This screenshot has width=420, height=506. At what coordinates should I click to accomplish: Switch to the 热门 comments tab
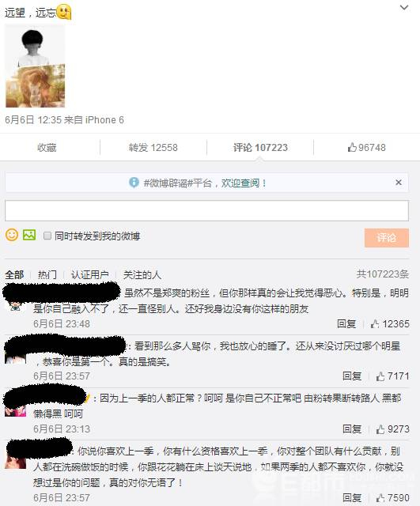[47, 275]
